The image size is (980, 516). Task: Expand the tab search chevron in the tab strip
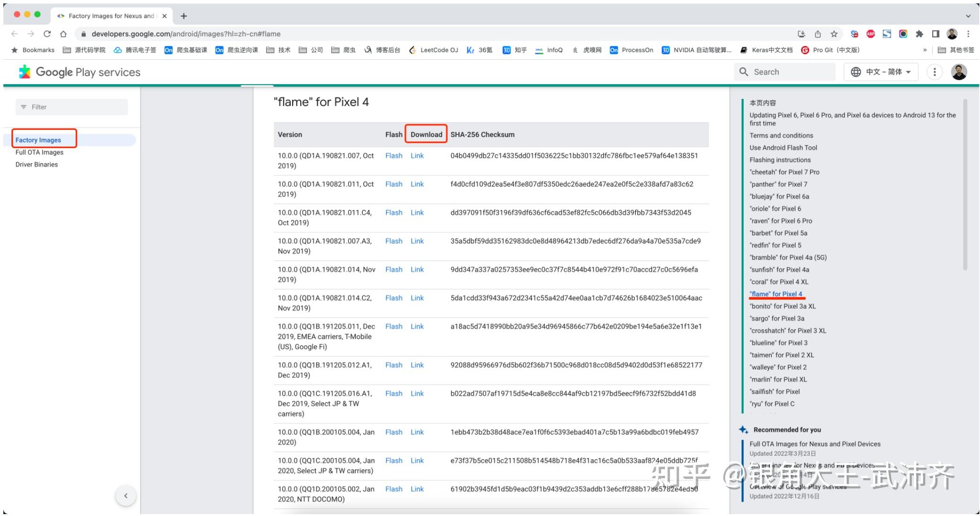968,16
